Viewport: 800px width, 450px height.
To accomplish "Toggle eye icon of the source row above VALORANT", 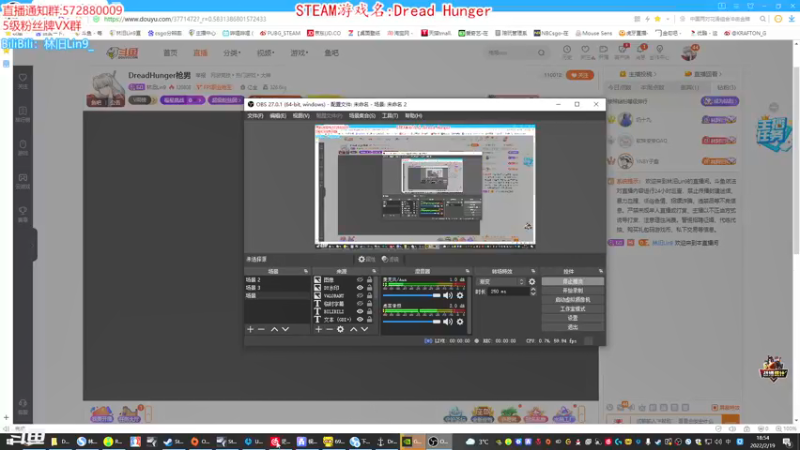I will (360, 288).
